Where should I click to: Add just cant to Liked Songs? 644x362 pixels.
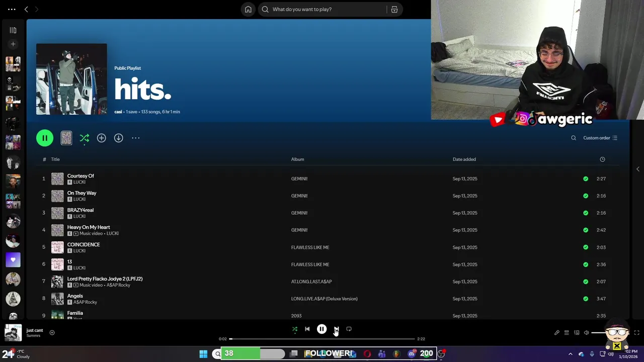[x=52, y=332]
